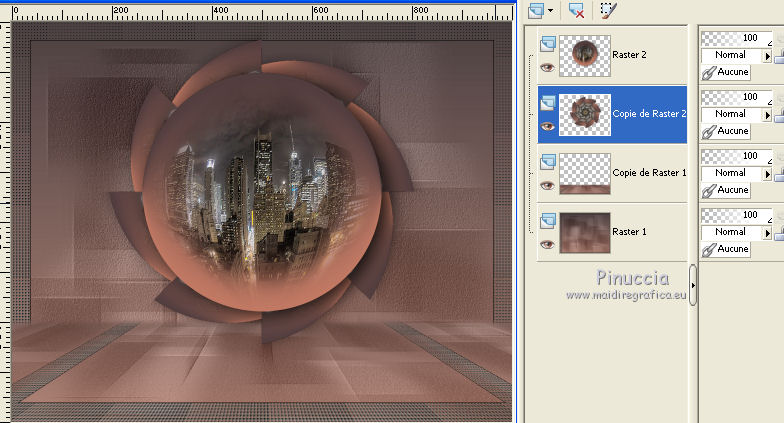Click the lock transparency icon for Raster 2
Image resolution: width=784 pixels, height=423 pixels.
tap(779, 58)
